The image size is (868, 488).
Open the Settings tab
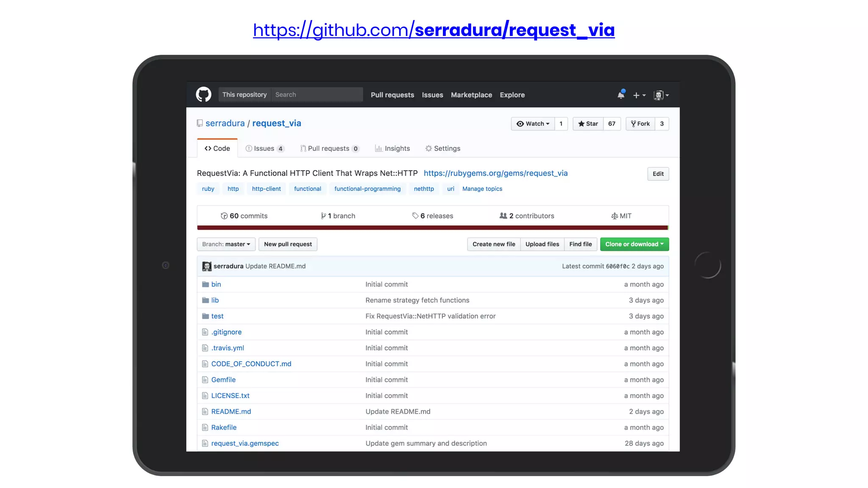(443, 148)
